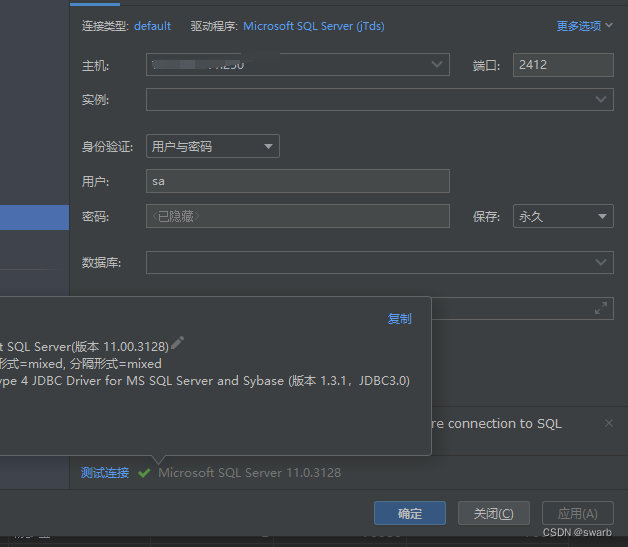Expand the 更多选项 menu
The width and height of the screenshot is (628, 547).
click(x=584, y=26)
